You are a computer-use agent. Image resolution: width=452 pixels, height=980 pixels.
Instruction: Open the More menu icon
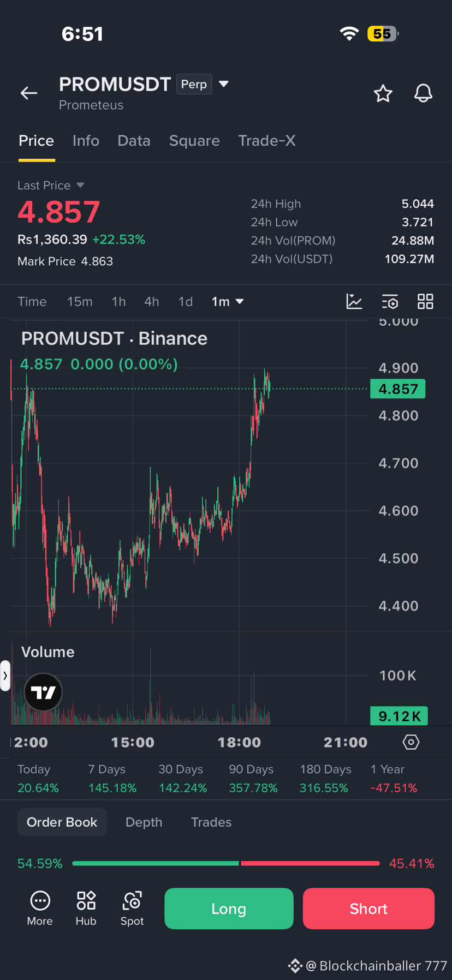(40, 909)
